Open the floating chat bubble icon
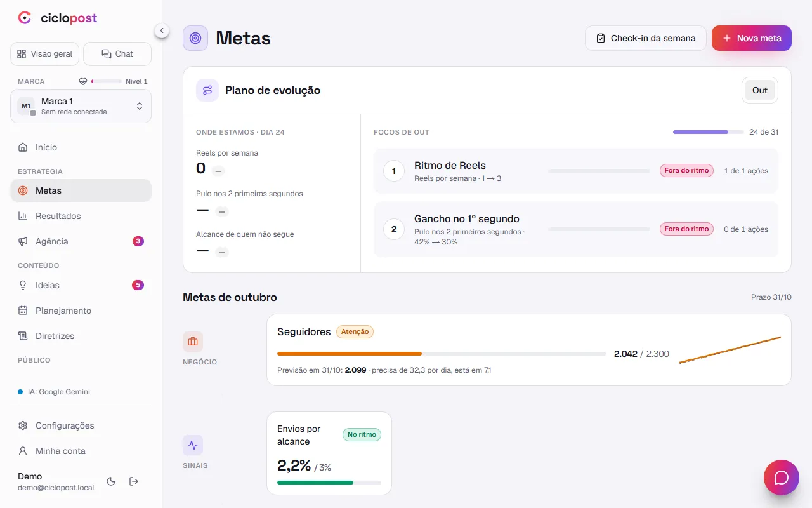This screenshot has height=508, width=812. click(x=782, y=478)
